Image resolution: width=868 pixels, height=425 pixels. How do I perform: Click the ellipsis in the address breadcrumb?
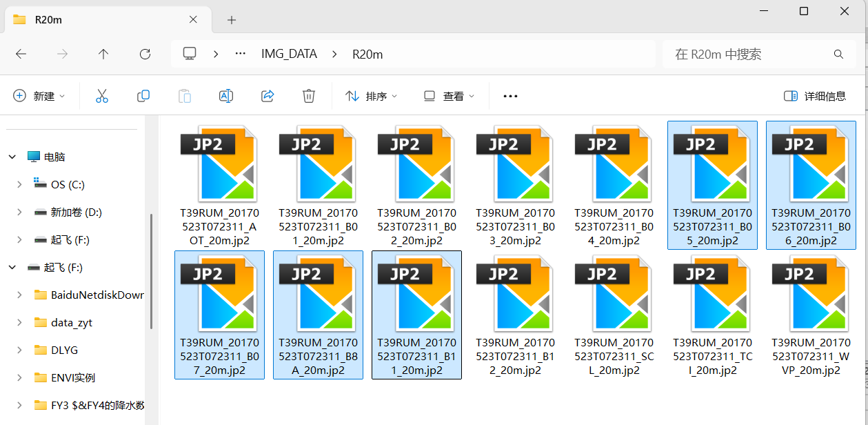coord(241,54)
